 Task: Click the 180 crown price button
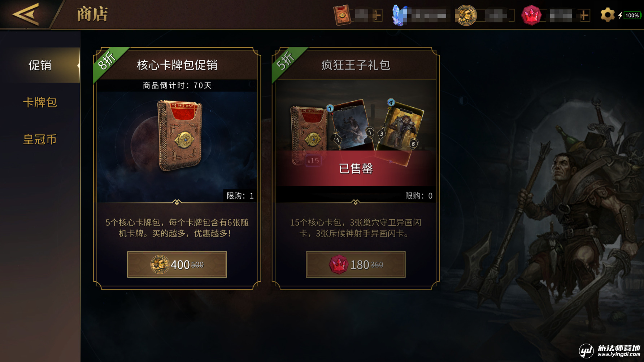pos(356,265)
